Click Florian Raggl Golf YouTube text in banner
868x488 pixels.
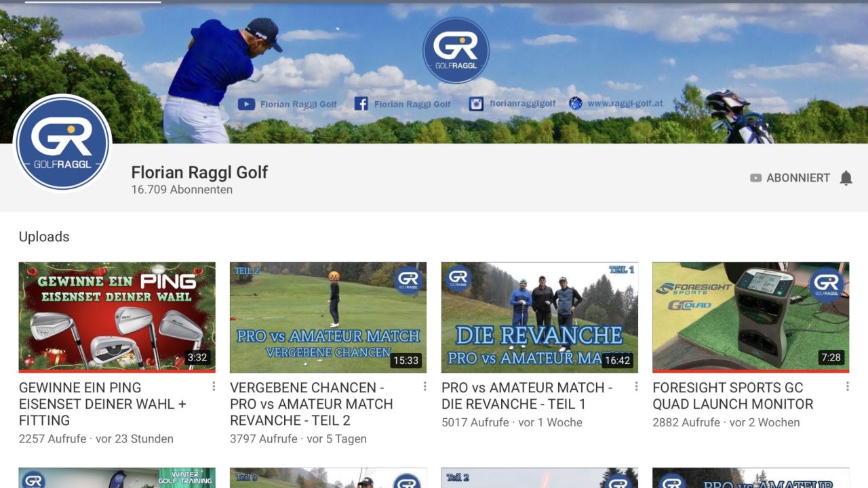(298, 104)
